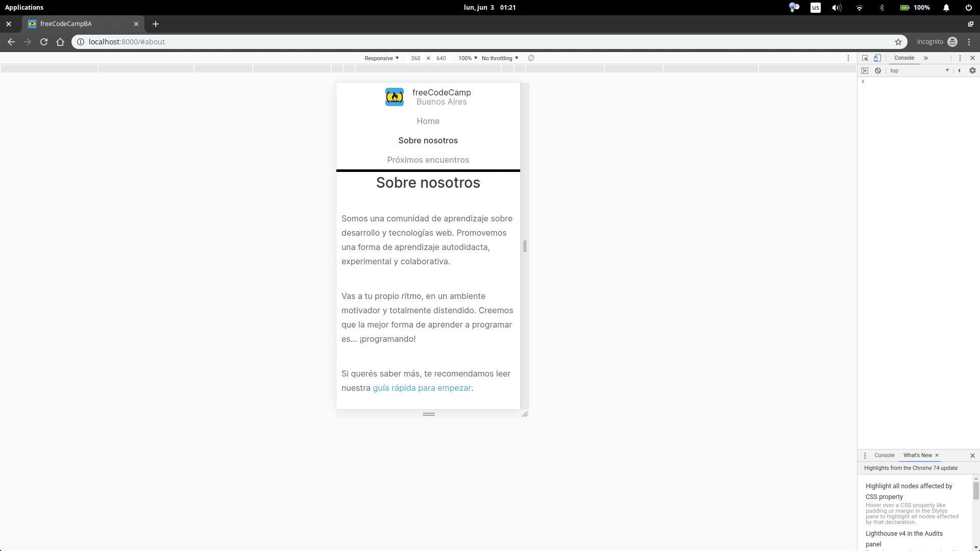Open guía rápida para empezar link
The image size is (980, 551).
[x=422, y=388]
